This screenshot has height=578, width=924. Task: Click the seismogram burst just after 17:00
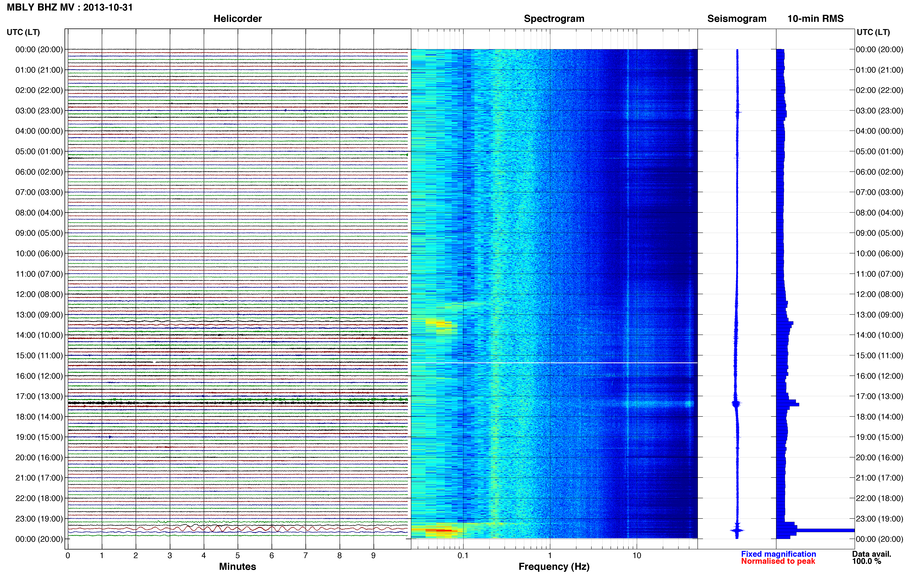736,403
